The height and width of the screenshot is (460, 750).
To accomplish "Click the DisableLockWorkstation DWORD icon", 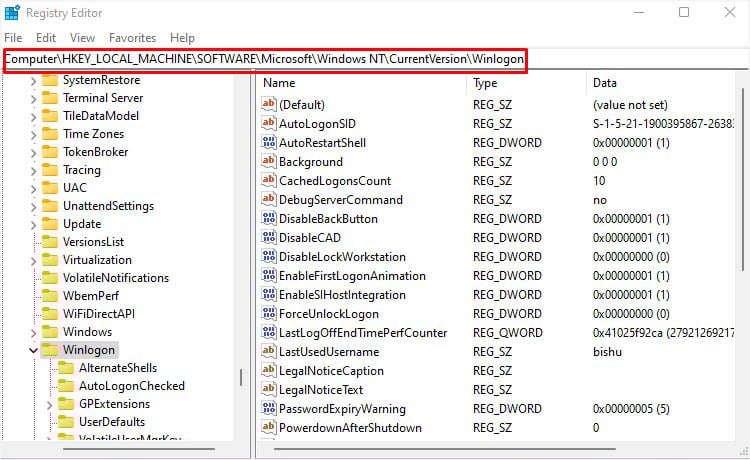I will pyautogui.click(x=269, y=256).
